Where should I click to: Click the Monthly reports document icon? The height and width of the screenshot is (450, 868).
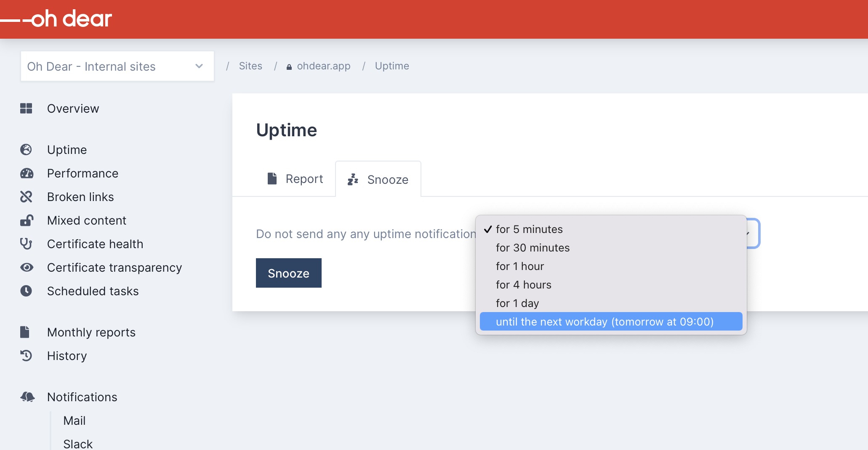click(x=25, y=332)
